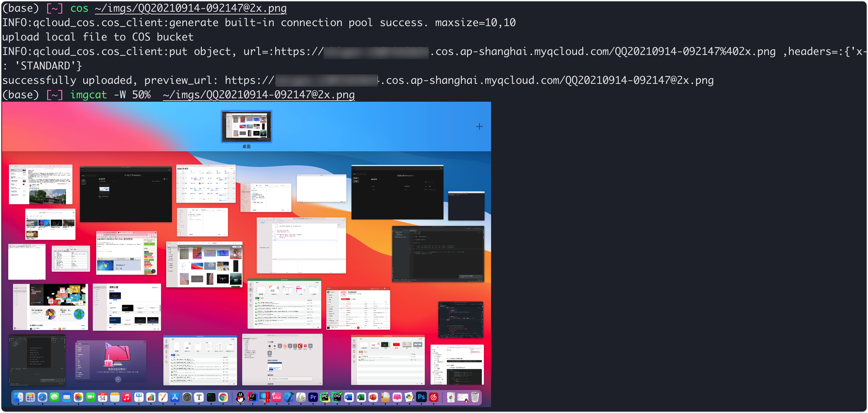Open the Trash in the Dock
Screen dimensions: 868x413
click(x=475, y=398)
